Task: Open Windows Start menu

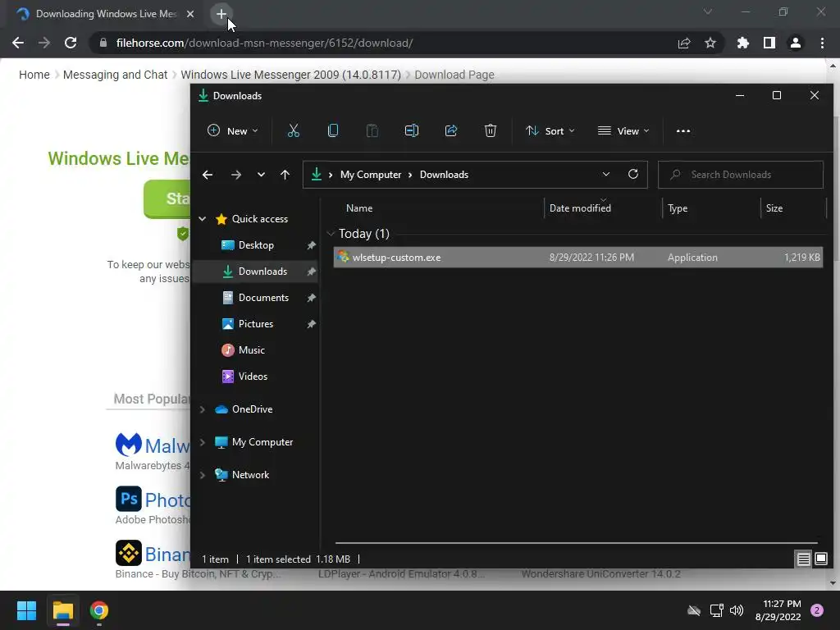Action: click(x=26, y=610)
